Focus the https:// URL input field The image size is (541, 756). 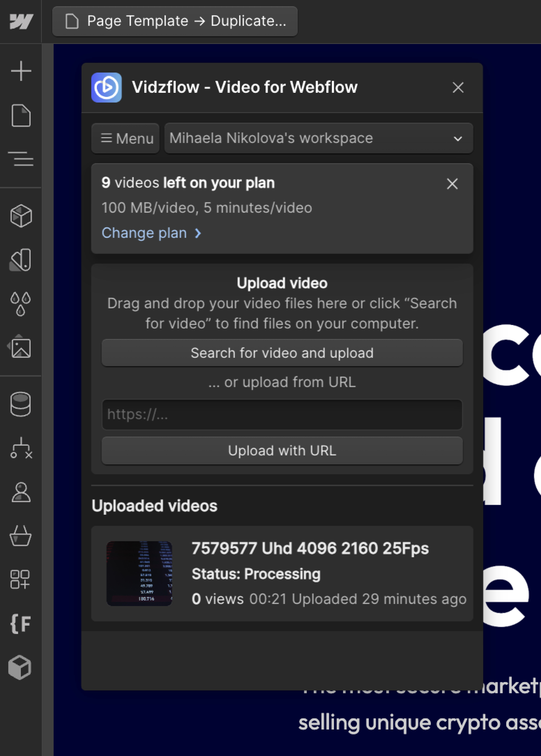282,414
